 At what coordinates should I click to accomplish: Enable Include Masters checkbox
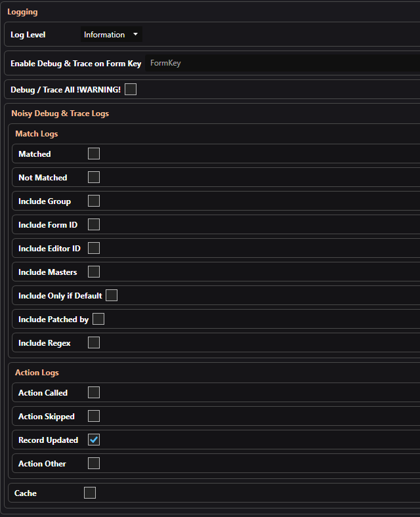point(94,272)
